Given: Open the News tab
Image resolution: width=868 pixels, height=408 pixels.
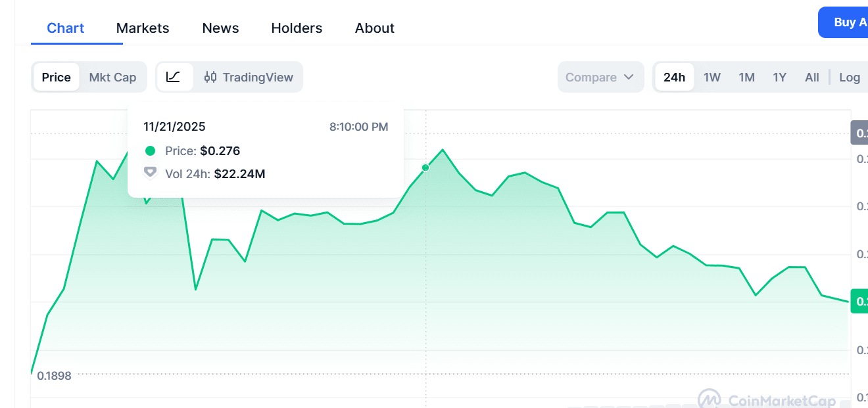Looking at the screenshot, I should point(220,28).
